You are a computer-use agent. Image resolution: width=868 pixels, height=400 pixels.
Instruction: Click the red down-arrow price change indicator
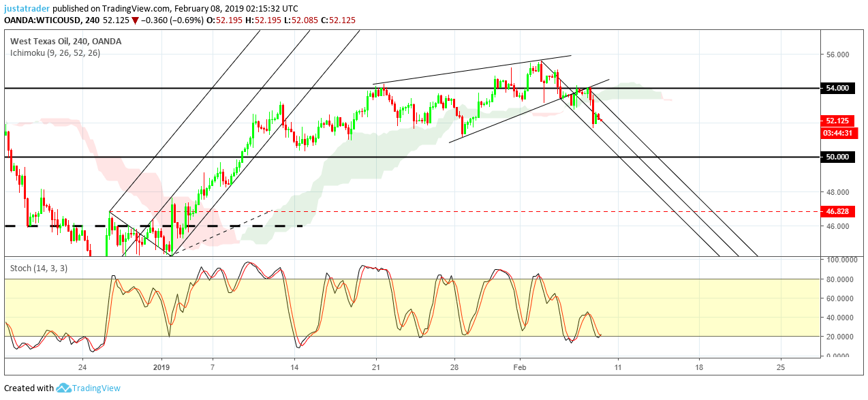136,21
